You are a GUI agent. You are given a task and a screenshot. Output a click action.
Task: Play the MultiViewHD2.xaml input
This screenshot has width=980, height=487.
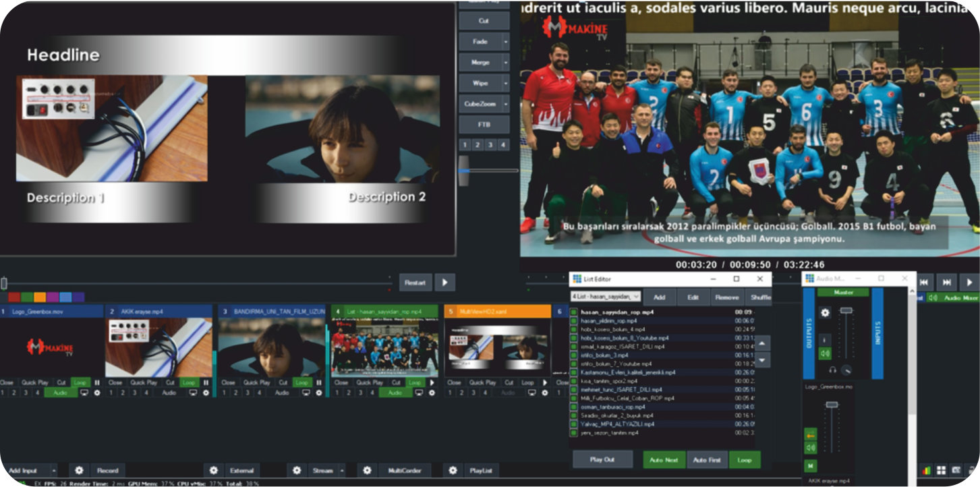click(x=545, y=382)
